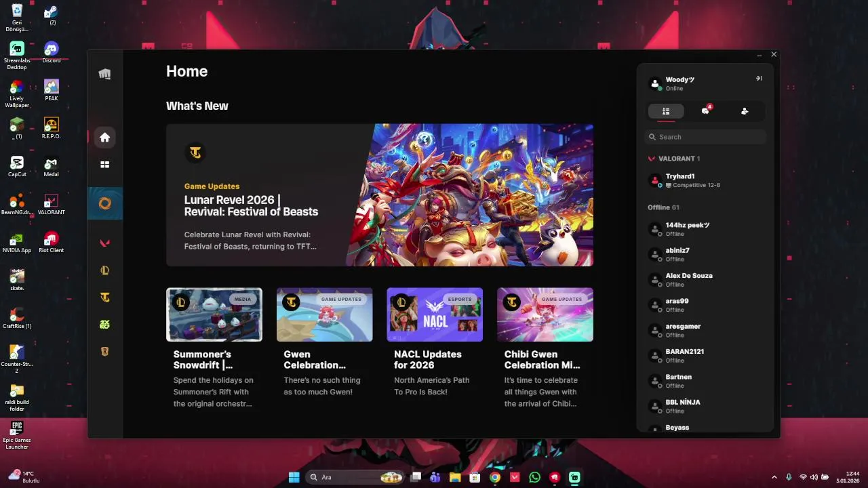The height and width of the screenshot is (488, 868).
Task: Open R.E.P.O. desktop shortcut
Action: (x=51, y=128)
